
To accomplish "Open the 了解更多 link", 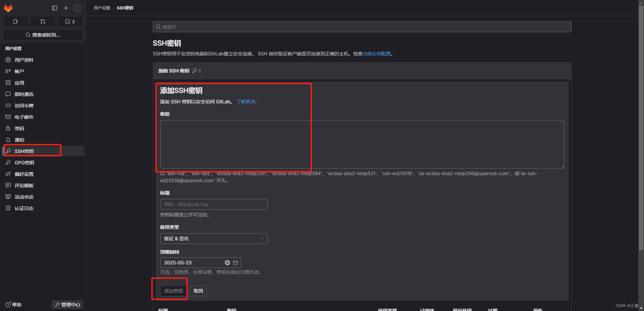I will (245, 101).
